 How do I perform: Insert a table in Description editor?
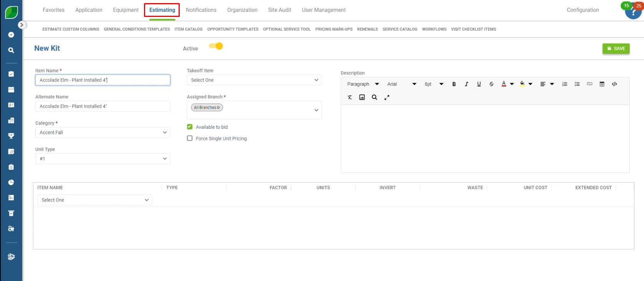(x=602, y=84)
